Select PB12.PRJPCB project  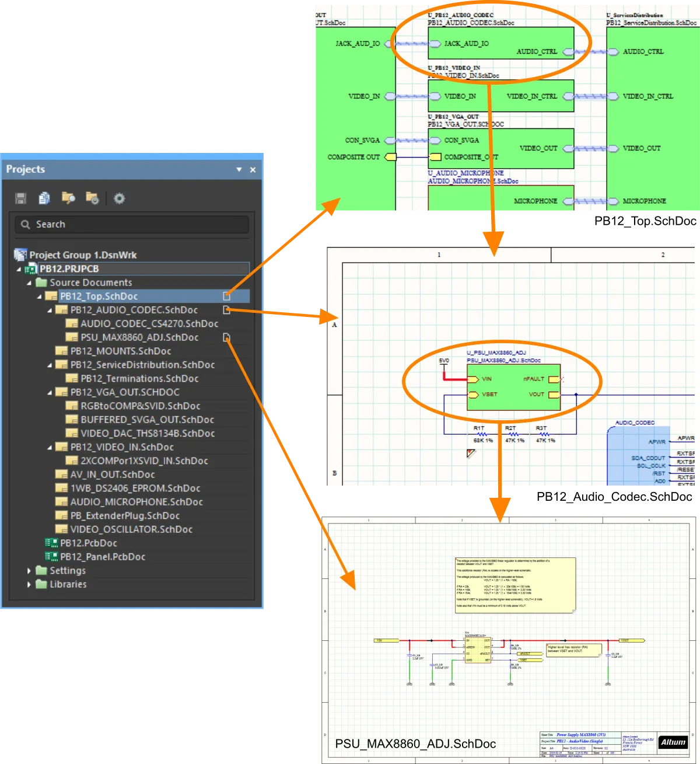click(69, 269)
